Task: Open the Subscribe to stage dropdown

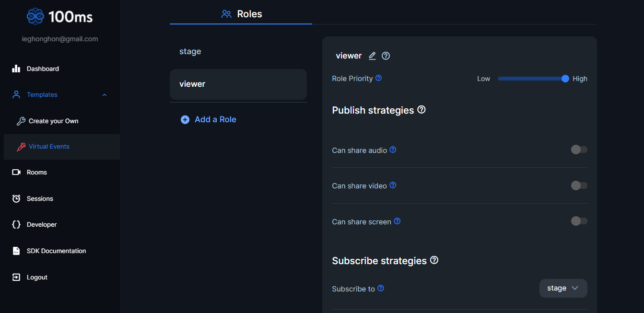Action: click(563, 288)
